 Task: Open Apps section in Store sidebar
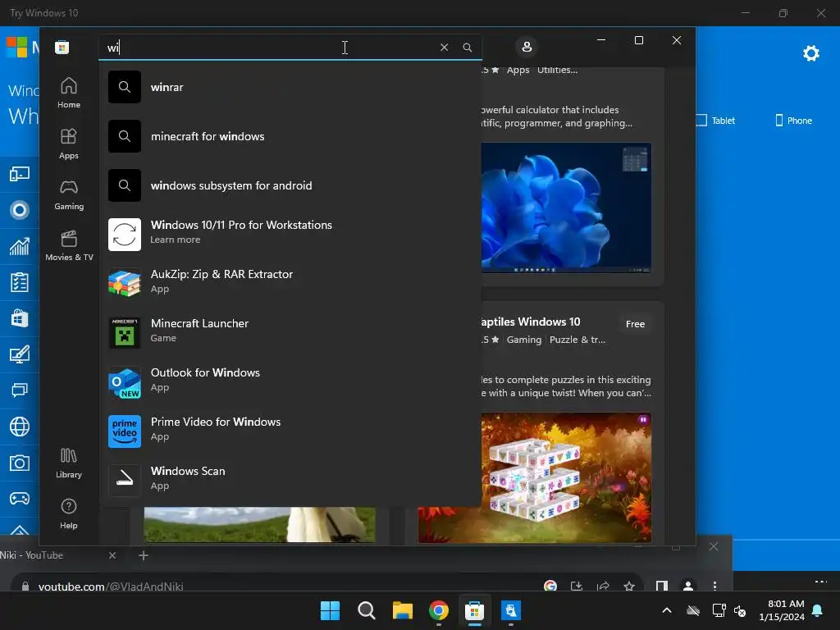pyautogui.click(x=69, y=144)
